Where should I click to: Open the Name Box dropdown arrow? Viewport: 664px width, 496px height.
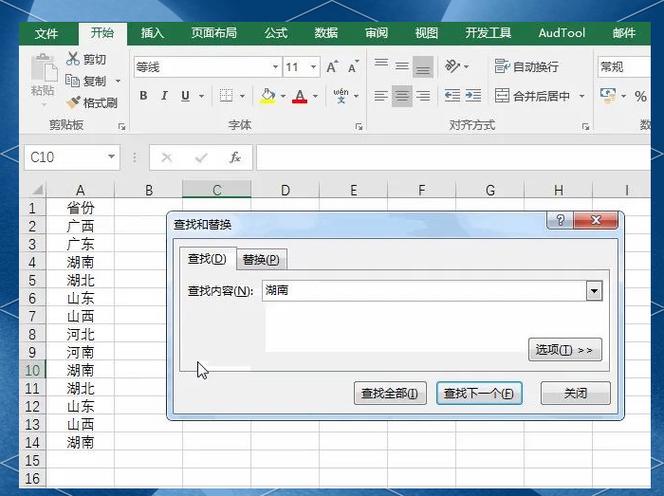coord(111,157)
